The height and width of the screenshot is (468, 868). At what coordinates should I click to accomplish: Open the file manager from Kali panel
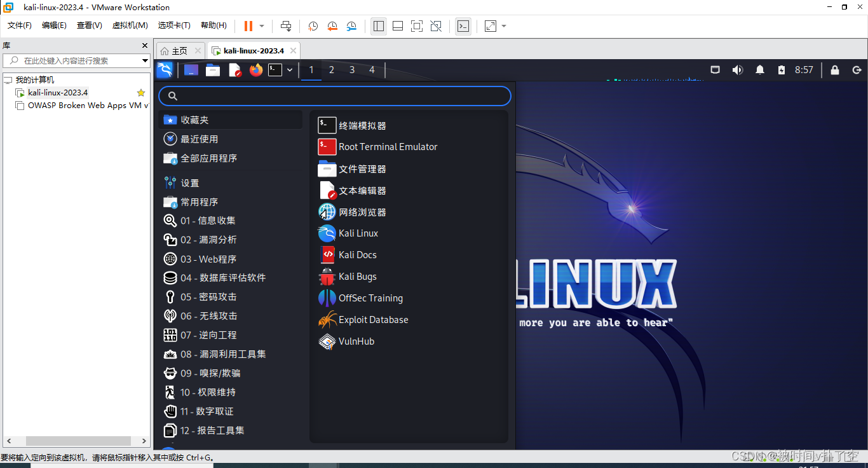point(213,70)
